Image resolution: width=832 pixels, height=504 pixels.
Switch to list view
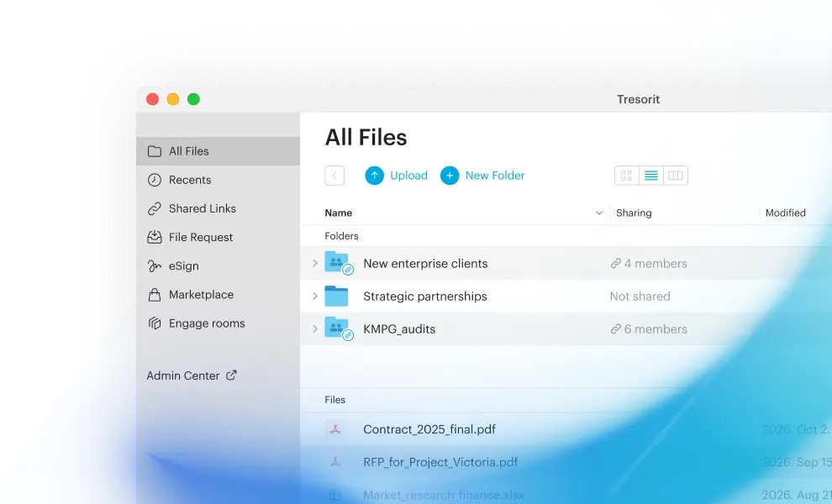point(651,176)
